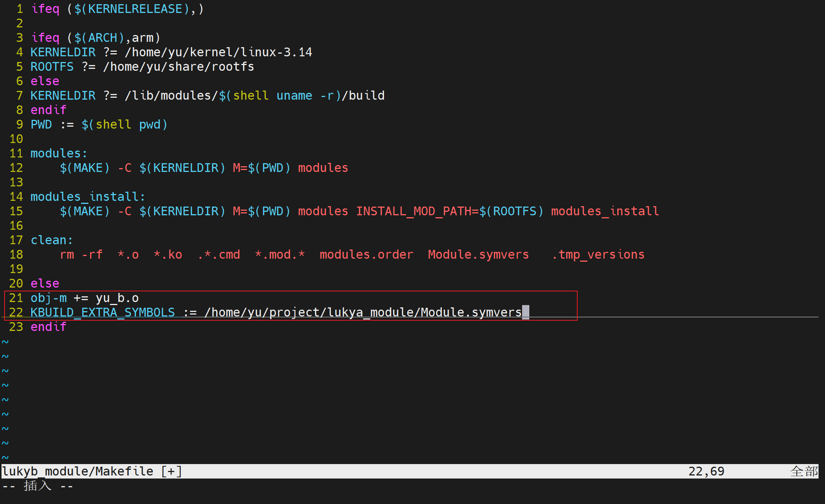Click 'obj-m' on line 21

(48, 298)
